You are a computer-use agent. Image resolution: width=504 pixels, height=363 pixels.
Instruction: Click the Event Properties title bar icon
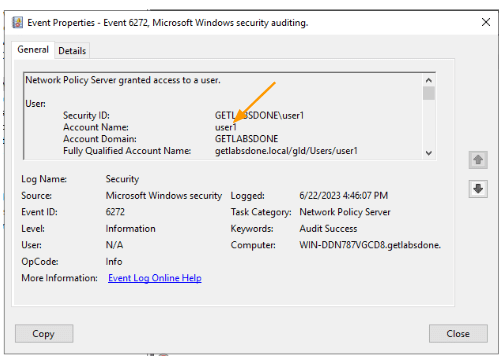point(17,23)
